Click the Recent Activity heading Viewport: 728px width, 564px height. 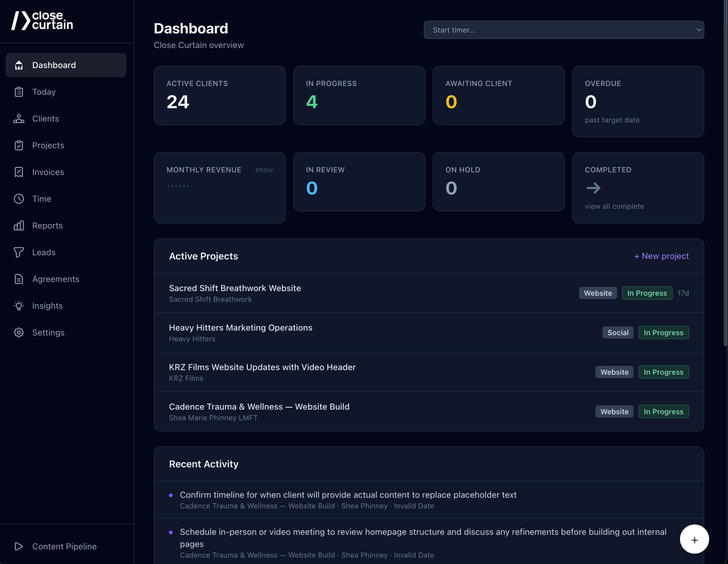[204, 464]
